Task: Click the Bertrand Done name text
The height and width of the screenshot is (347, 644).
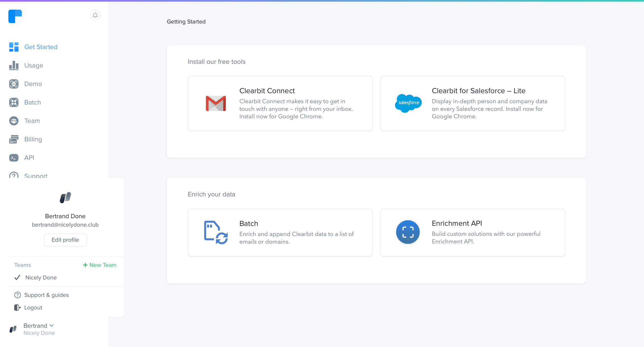Action: coord(65,216)
